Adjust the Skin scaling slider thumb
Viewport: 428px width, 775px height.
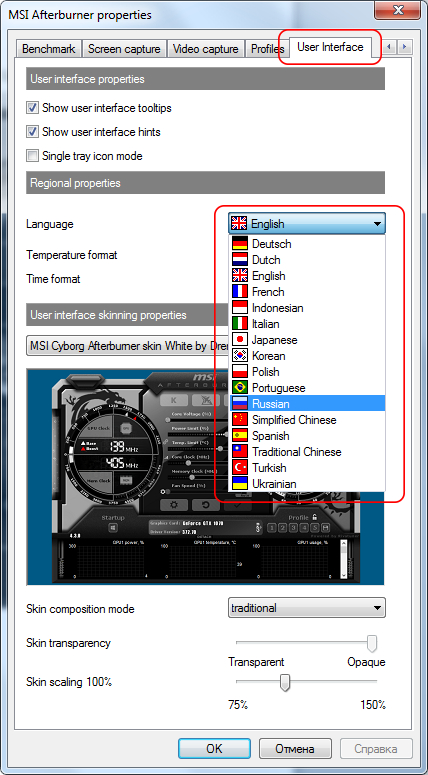(x=285, y=683)
